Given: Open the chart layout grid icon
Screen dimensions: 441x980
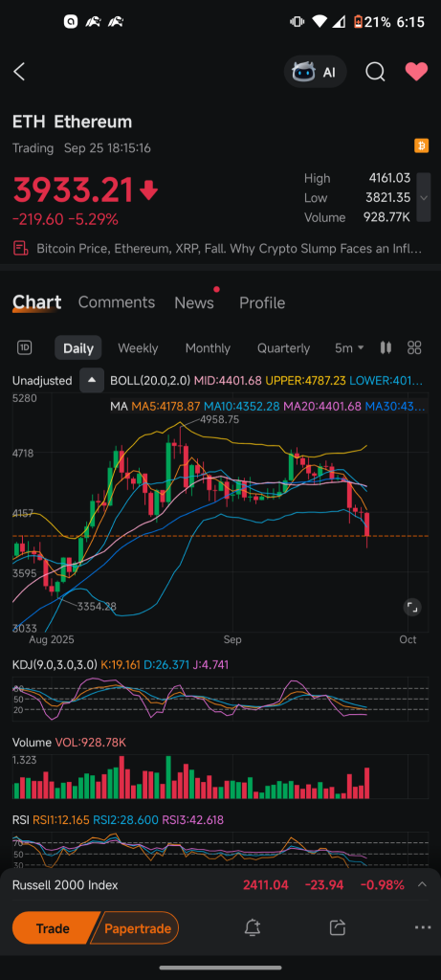Looking at the screenshot, I should coord(414,347).
